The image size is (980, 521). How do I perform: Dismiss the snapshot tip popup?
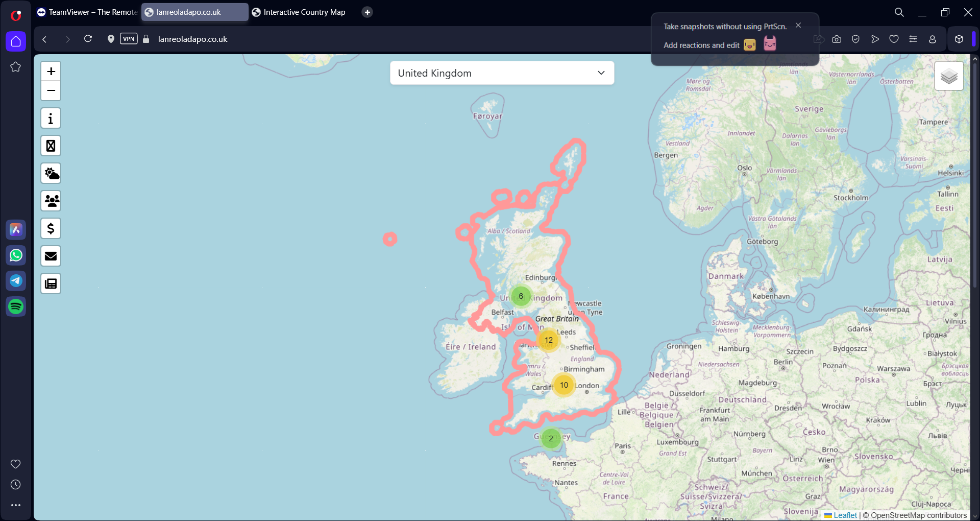(798, 26)
